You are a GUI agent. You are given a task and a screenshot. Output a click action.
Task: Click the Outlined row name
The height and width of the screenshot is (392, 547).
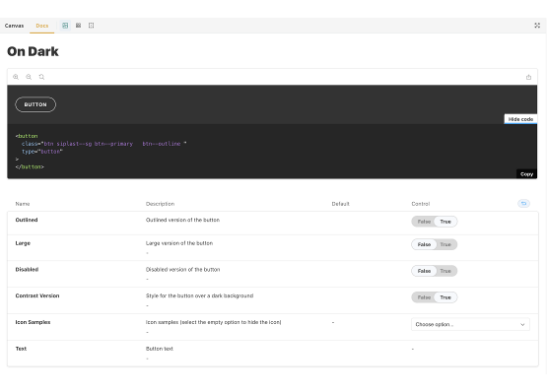(x=27, y=220)
